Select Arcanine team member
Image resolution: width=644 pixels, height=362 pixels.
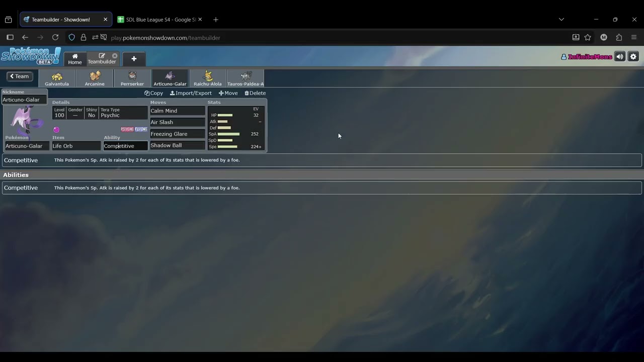tap(95, 78)
